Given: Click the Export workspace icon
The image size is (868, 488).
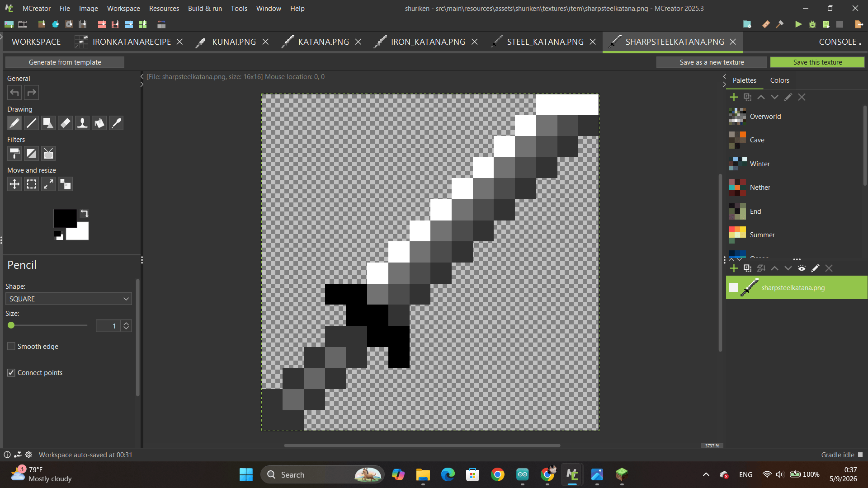Looking at the screenshot, I should pos(859,24).
